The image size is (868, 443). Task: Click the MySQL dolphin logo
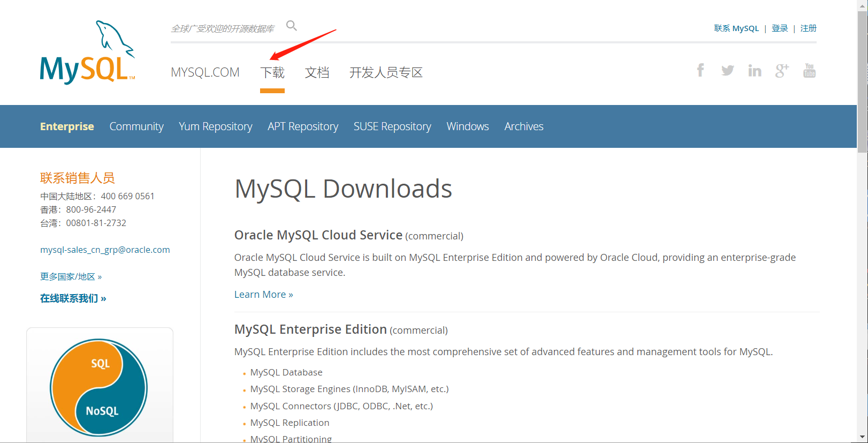pos(88,52)
